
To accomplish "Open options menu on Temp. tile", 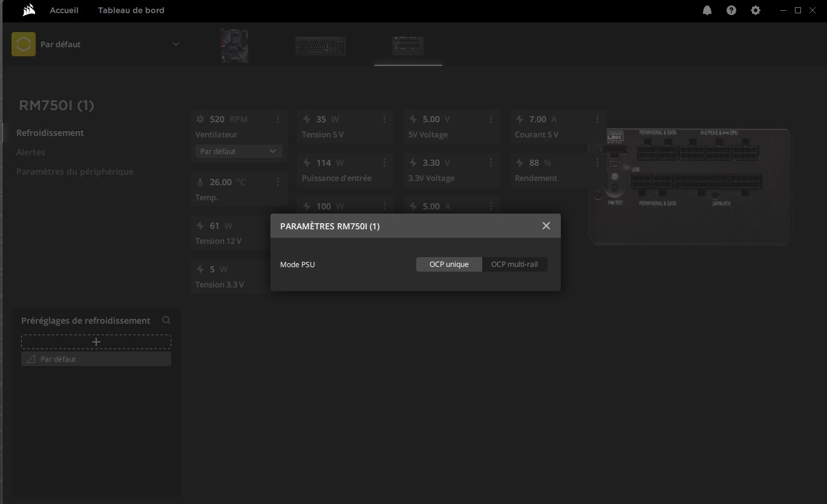I will coord(278,182).
